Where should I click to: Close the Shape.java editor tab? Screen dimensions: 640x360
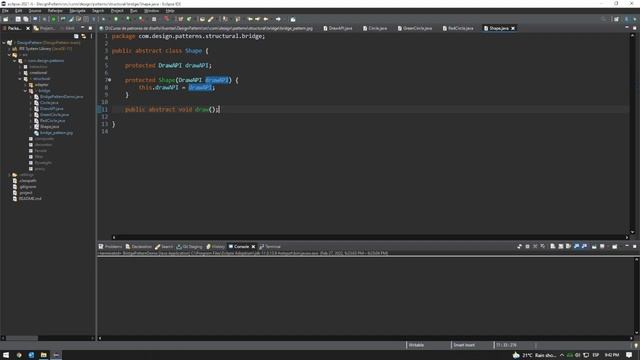pyautogui.click(x=513, y=28)
